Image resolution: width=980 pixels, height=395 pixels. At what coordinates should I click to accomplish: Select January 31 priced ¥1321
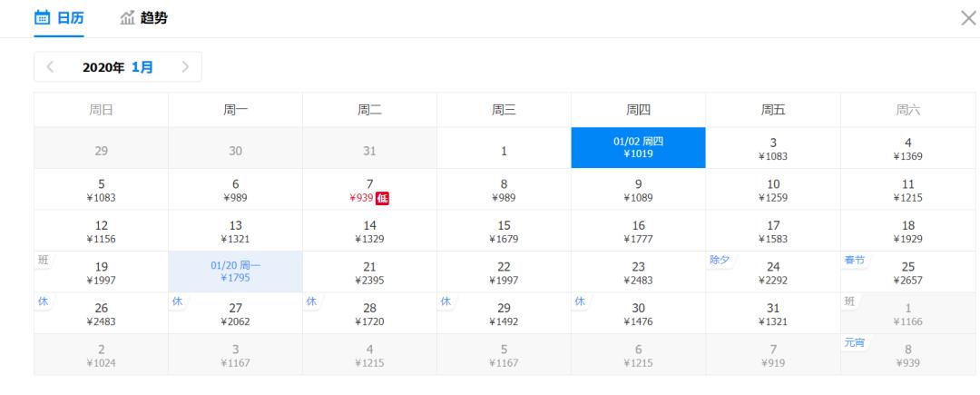(772, 312)
